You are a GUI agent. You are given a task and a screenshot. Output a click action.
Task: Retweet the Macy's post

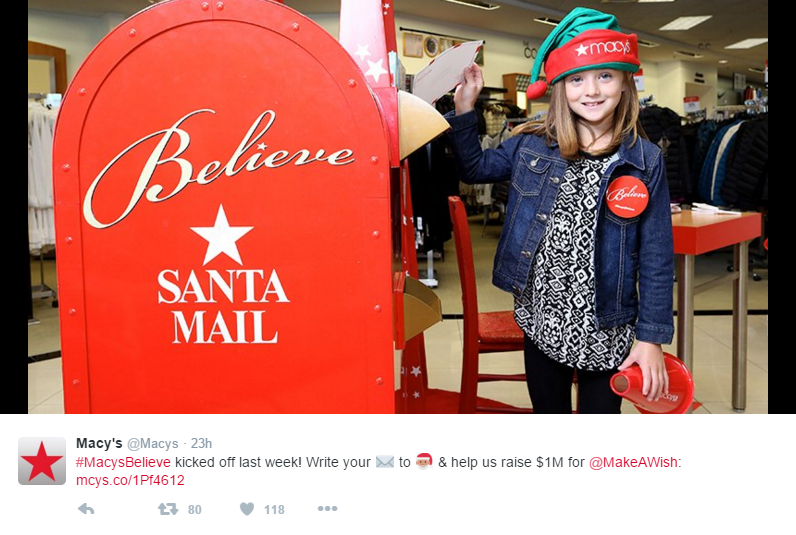click(x=168, y=509)
